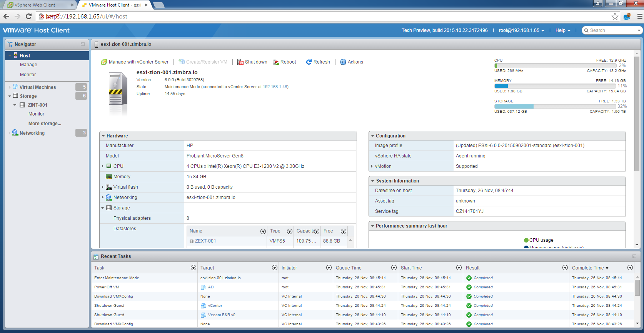Click the AD virtual machine icon in tasks

(x=204, y=287)
